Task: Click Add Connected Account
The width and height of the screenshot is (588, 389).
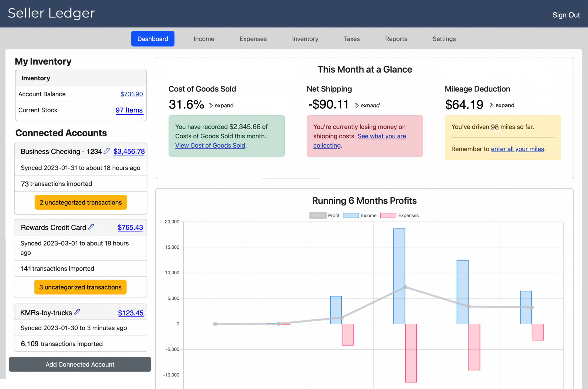Action: [x=80, y=364]
